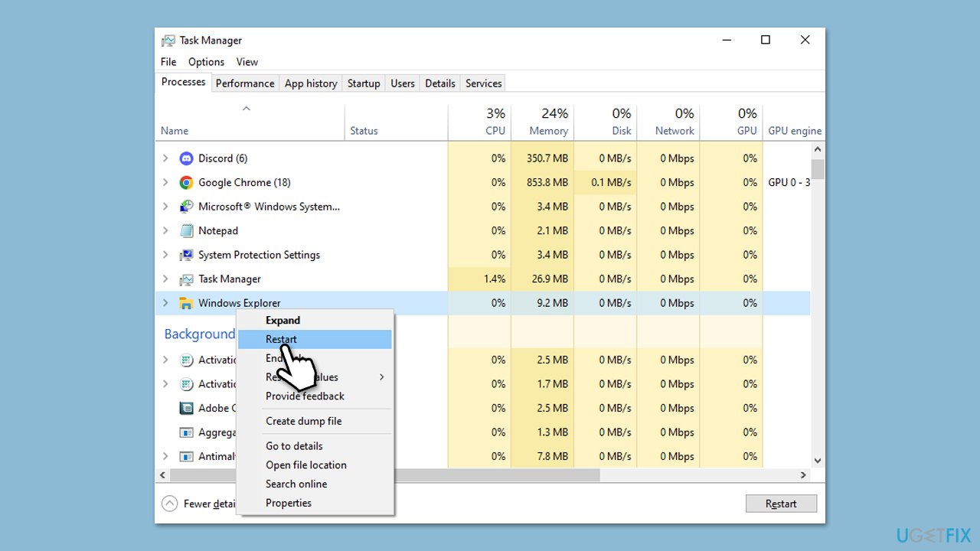Click the Notepad process icon

(x=186, y=230)
